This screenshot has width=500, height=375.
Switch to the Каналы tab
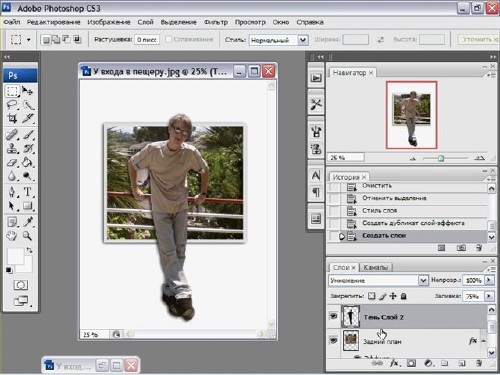click(376, 267)
